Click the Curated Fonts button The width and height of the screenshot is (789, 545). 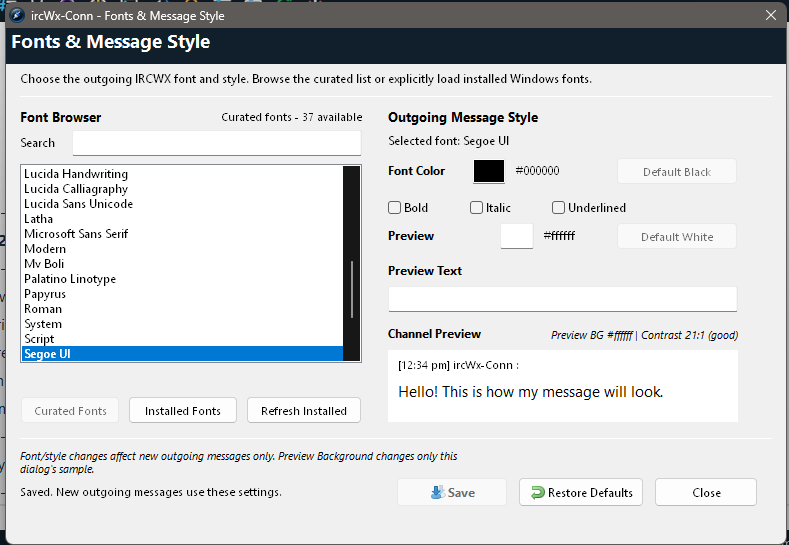[x=70, y=411]
